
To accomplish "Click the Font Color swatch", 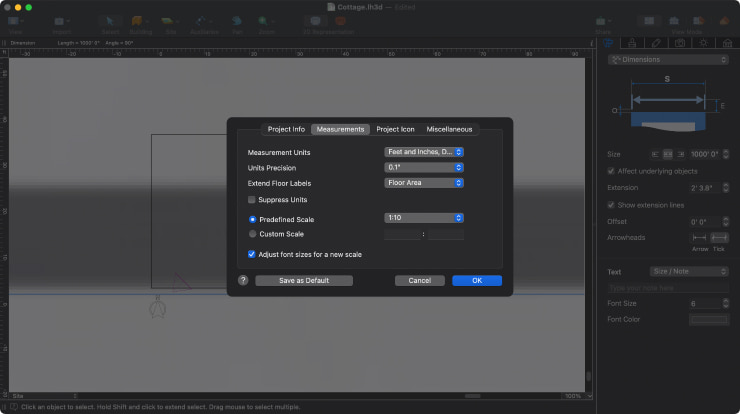I will [709, 319].
